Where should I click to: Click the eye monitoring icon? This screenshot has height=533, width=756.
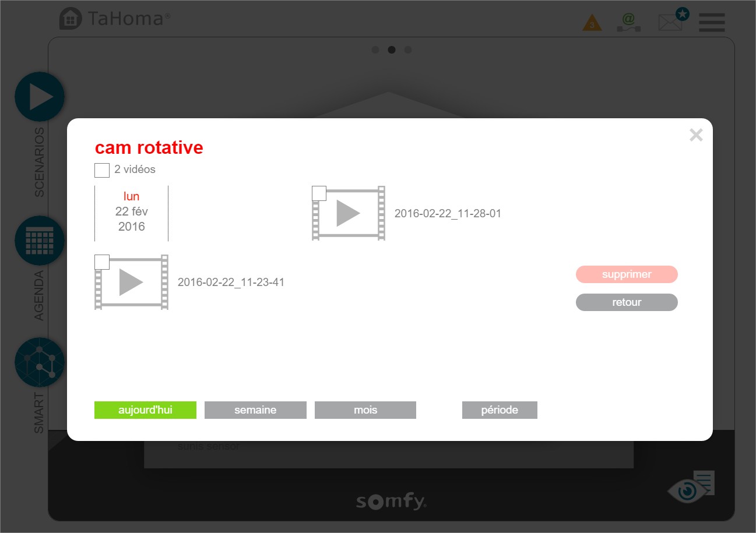click(x=688, y=490)
